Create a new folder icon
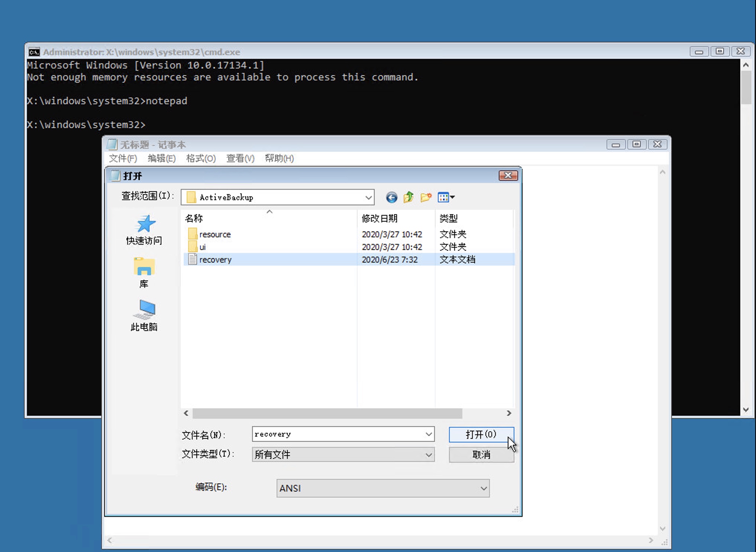756x552 pixels. pyautogui.click(x=426, y=198)
